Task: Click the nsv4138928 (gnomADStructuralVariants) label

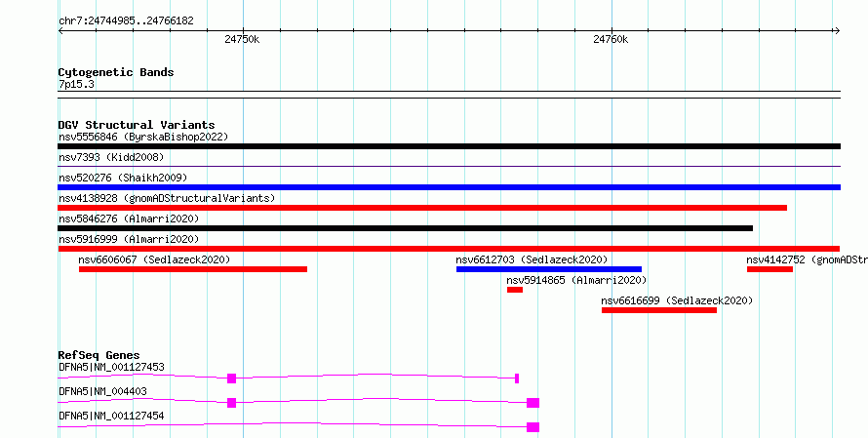Action: [x=167, y=198]
